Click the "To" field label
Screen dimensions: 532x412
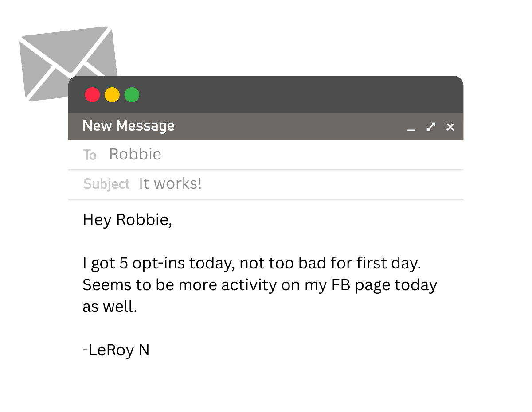pos(90,155)
